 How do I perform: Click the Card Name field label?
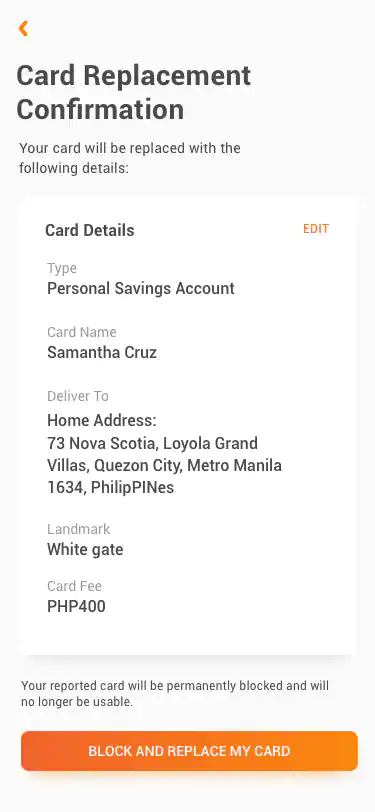(82, 332)
